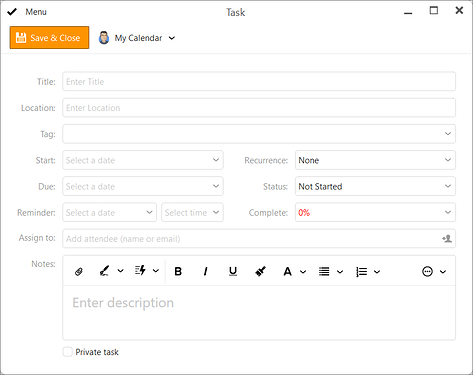This screenshot has height=375, width=473.
Task: Select the signature pen icon
Action: [104, 271]
